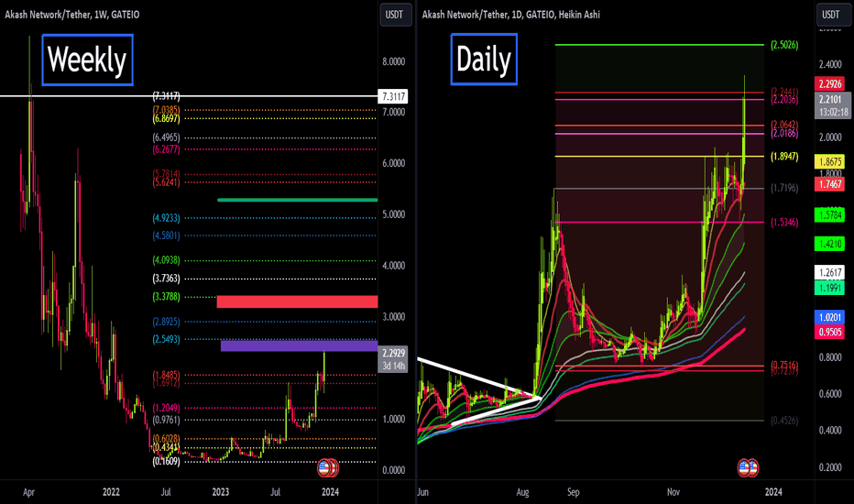Open the USDT currency selector on Weekly chart
This screenshot has width=854, height=504.
point(394,15)
